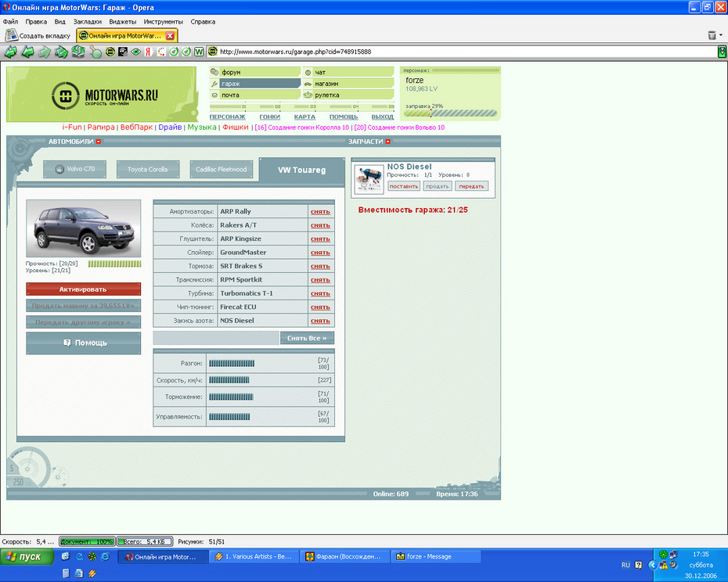Click the Reload page icon
The image size is (728, 582).
78,52
